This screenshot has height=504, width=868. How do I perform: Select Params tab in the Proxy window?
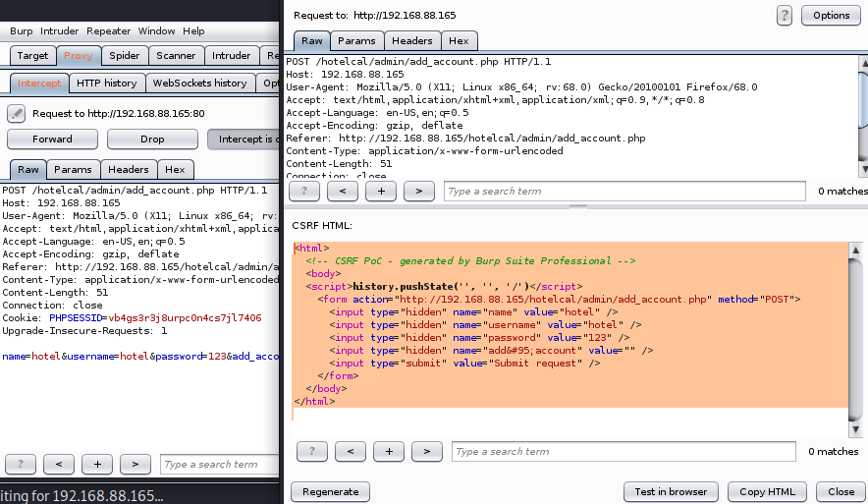(73, 170)
